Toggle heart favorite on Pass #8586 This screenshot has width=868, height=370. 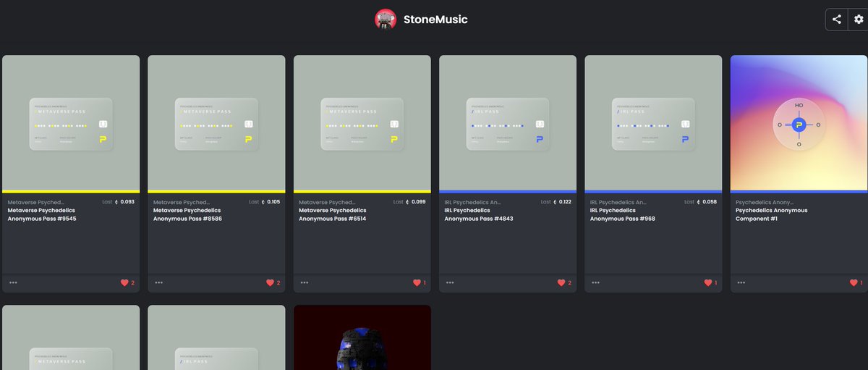click(x=270, y=282)
